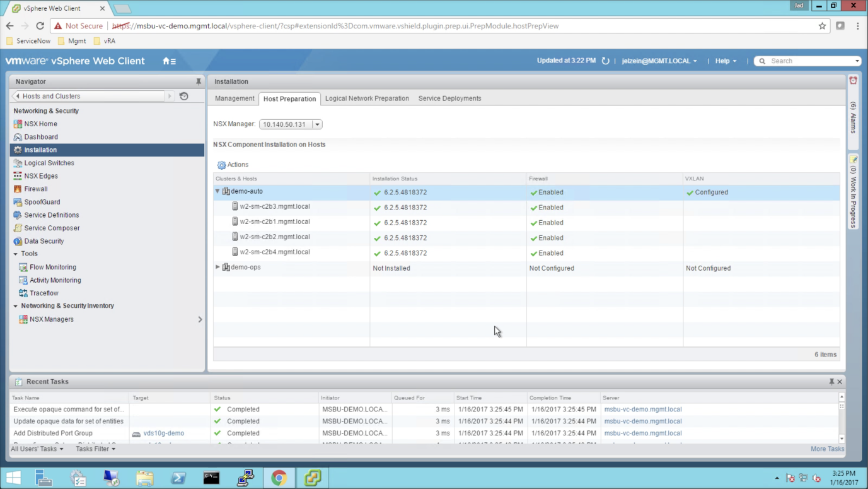Reload the browser page
Screen dimensions: 868x489
click(40, 26)
